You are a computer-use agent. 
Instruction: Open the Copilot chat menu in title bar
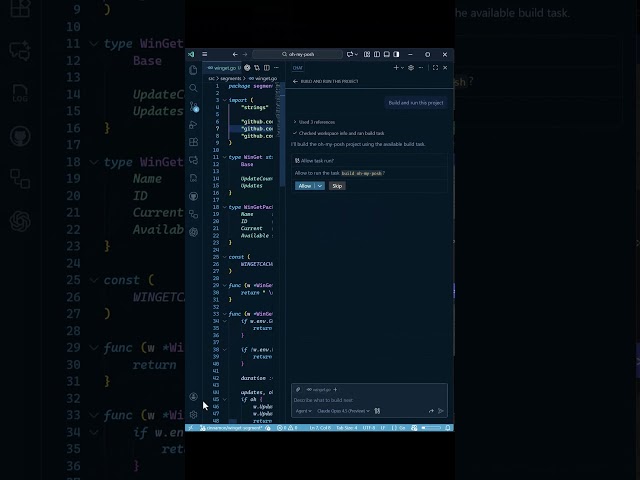click(352, 54)
